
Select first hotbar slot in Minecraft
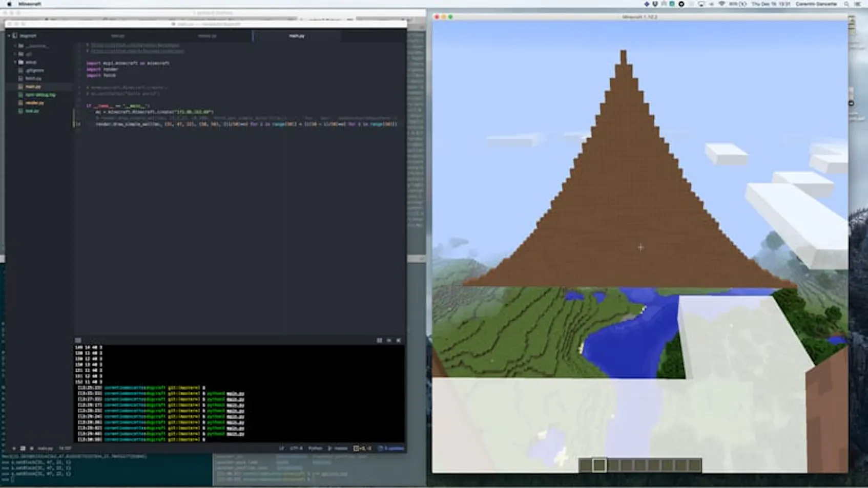586,465
